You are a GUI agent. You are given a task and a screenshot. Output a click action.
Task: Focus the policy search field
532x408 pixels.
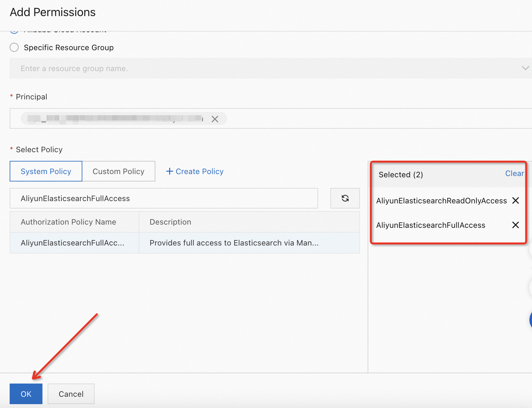pyautogui.click(x=164, y=199)
